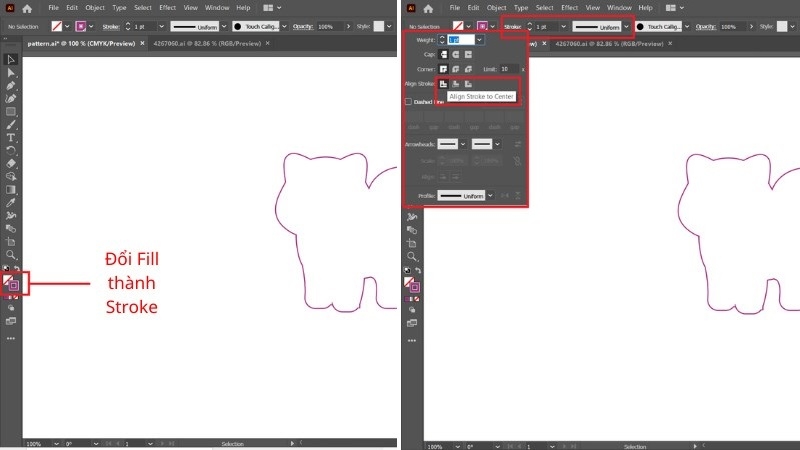Switch to pattern.ai tab in left window
Screen dimensions: 800x450
(x=81, y=44)
